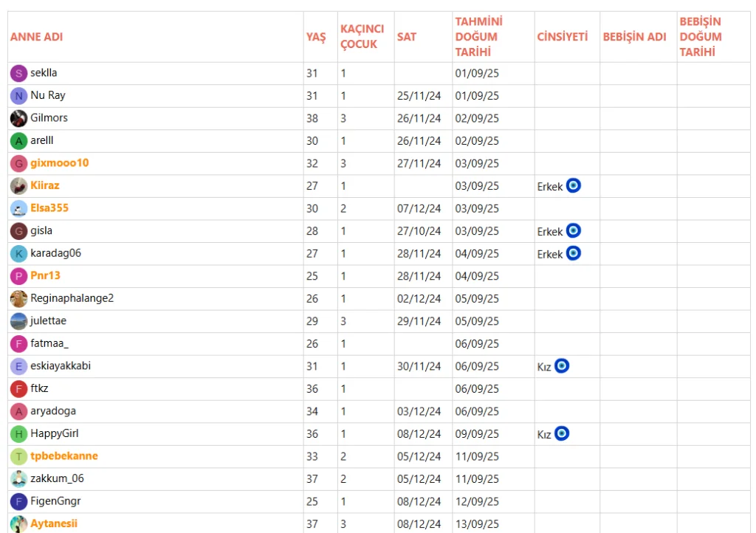The image size is (756, 533).
Task: Open Elsa355 username link
Action: click(49, 208)
